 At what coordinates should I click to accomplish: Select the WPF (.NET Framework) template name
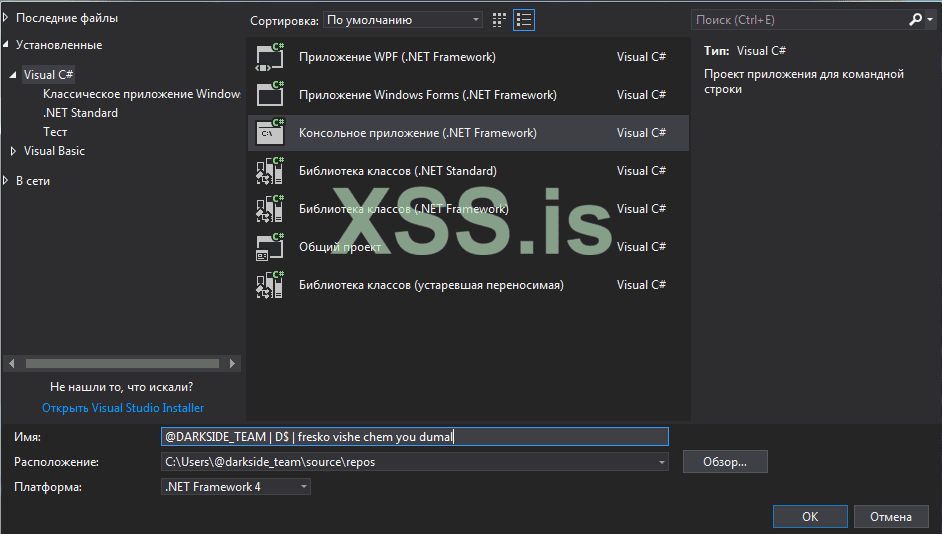pos(397,57)
